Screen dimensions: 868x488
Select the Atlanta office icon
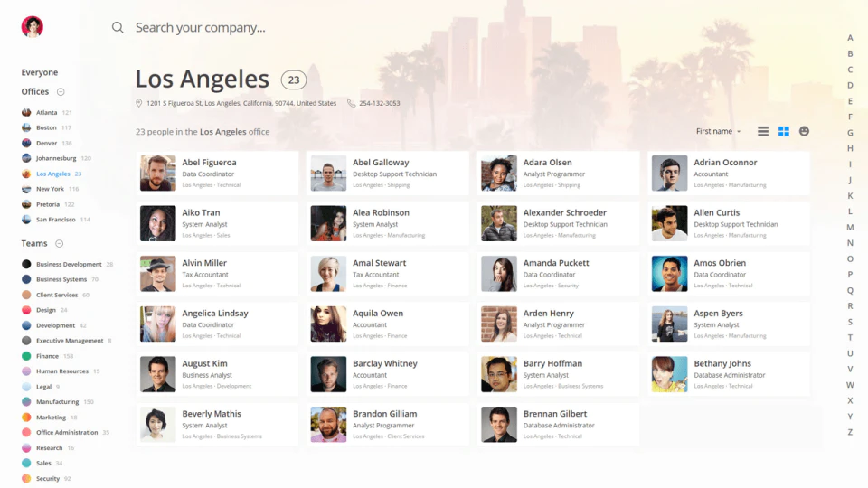click(26, 112)
